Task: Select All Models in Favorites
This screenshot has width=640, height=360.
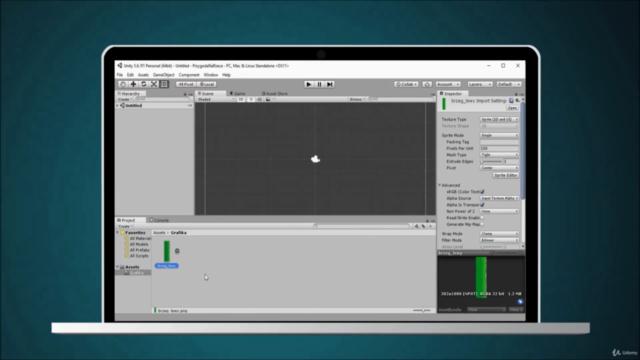Action: click(136, 244)
